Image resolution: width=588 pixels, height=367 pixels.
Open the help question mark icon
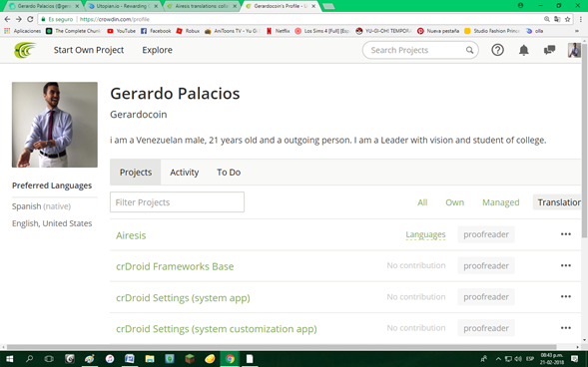point(497,50)
